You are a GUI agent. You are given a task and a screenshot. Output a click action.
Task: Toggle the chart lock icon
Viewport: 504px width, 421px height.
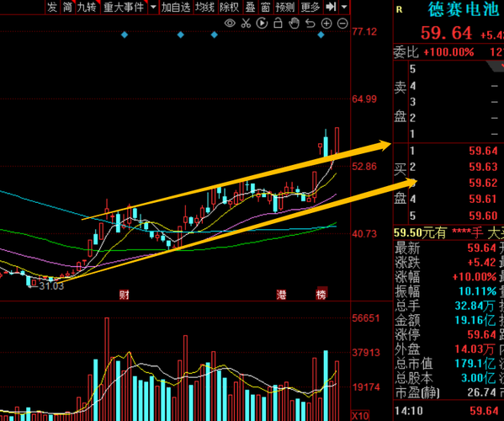[278, 24]
